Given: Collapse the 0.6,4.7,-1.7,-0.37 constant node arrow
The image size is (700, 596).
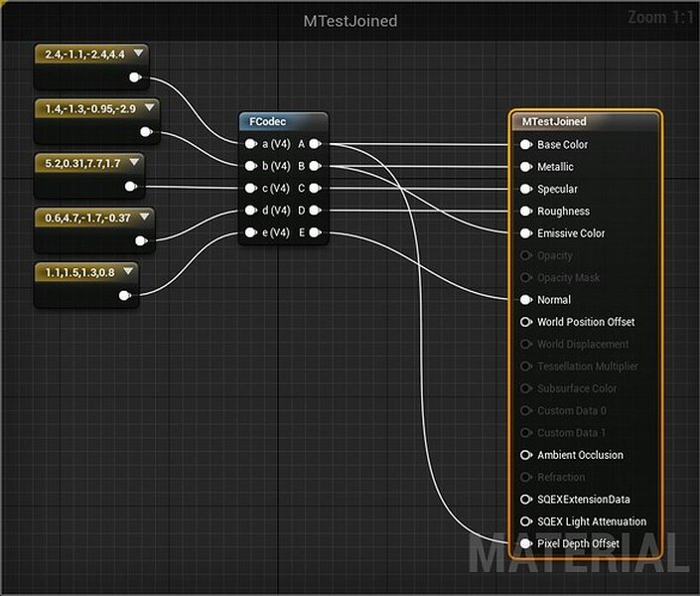Looking at the screenshot, I should click(x=144, y=218).
